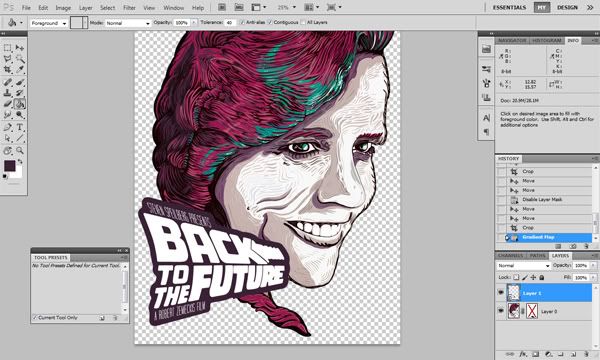The width and height of the screenshot is (600, 360).
Task: Select the Paint Bucket tool
Action: click(20, 104)
